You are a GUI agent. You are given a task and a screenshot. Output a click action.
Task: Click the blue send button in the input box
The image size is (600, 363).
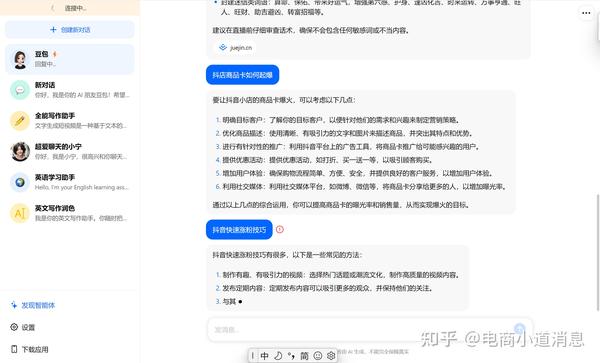pos(520,329)
